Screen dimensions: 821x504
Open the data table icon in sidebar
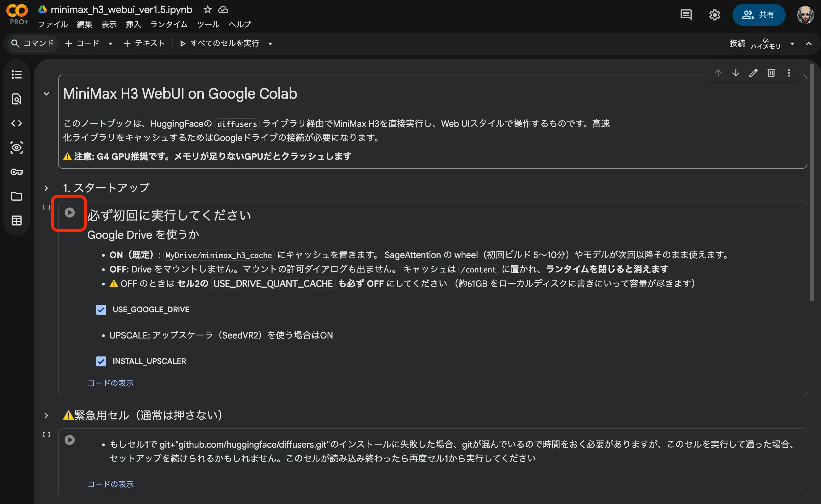(x=16, y=220)
